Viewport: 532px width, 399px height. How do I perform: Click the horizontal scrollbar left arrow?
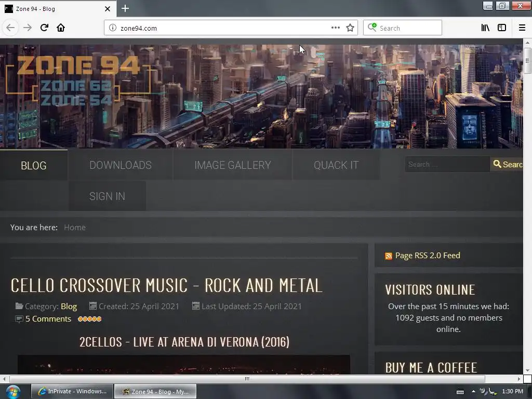(x=4, y=379)
